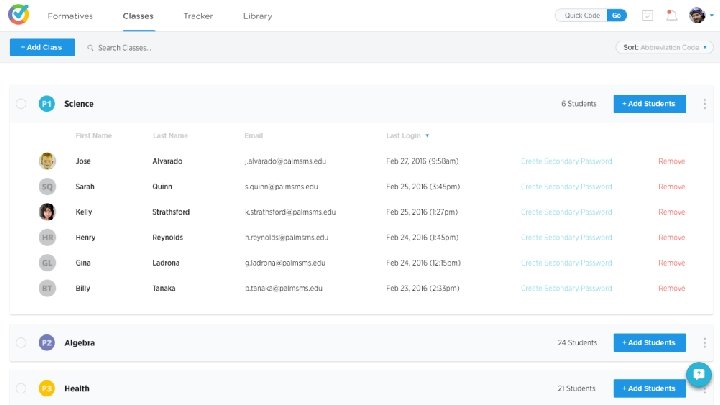
Task: Create Secondary Password for Kelly Strathsford
Action: click(566, 212)
